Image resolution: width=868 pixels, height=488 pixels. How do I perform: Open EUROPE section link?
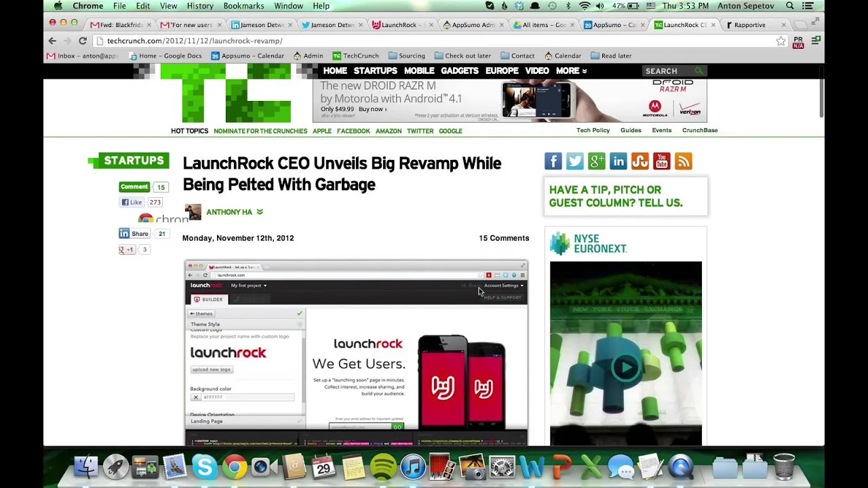tap(502, 70)
